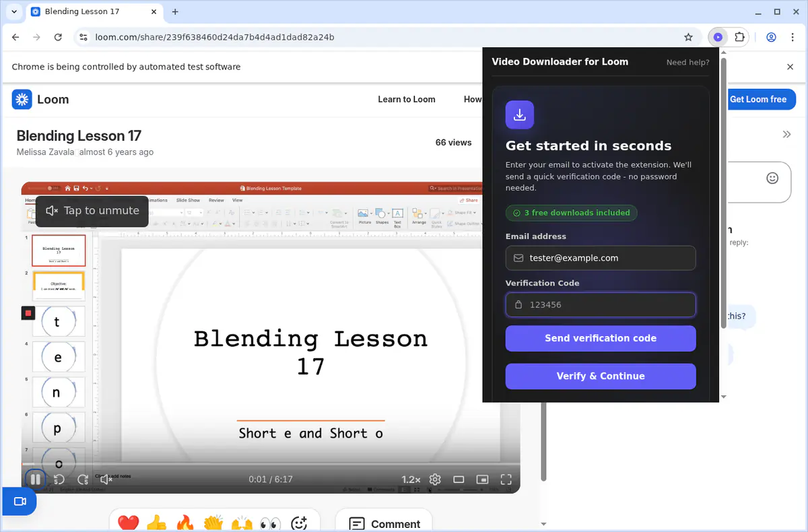Click email address input field
Image resolution: width=808 pixels, height=532 pixels.
601,258
